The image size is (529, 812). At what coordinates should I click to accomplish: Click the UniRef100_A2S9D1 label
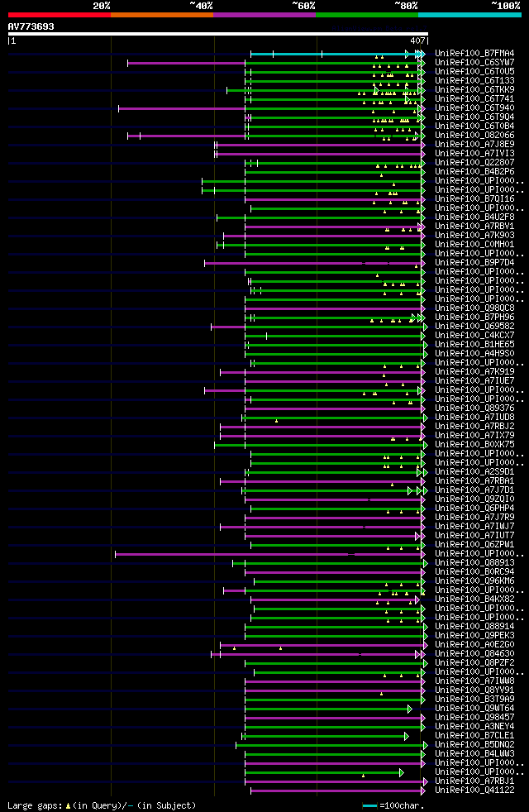click(474, 472)
